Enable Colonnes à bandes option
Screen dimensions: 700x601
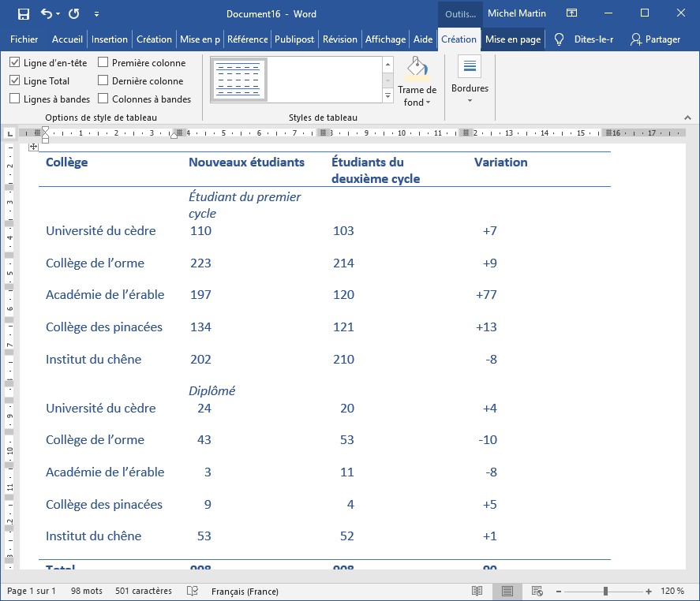tap(103, 99)
